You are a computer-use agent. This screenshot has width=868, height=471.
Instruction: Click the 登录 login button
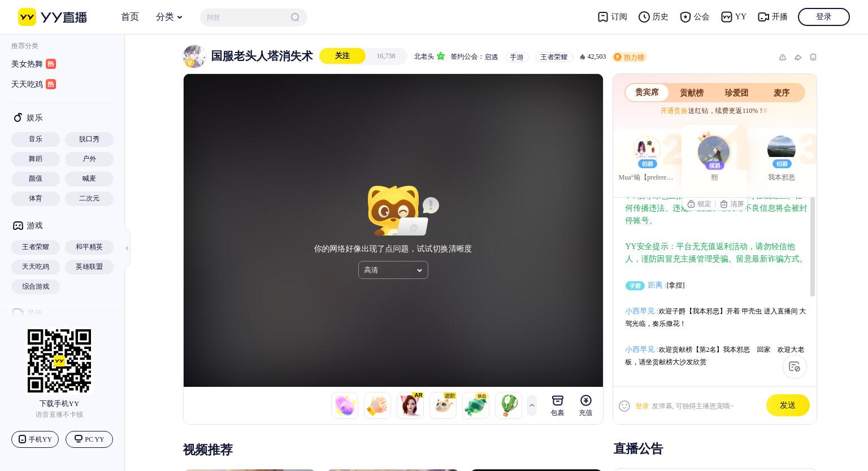824,17
